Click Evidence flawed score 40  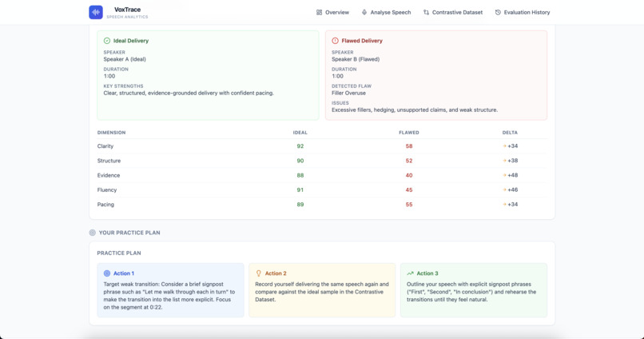tap(409, 175)
